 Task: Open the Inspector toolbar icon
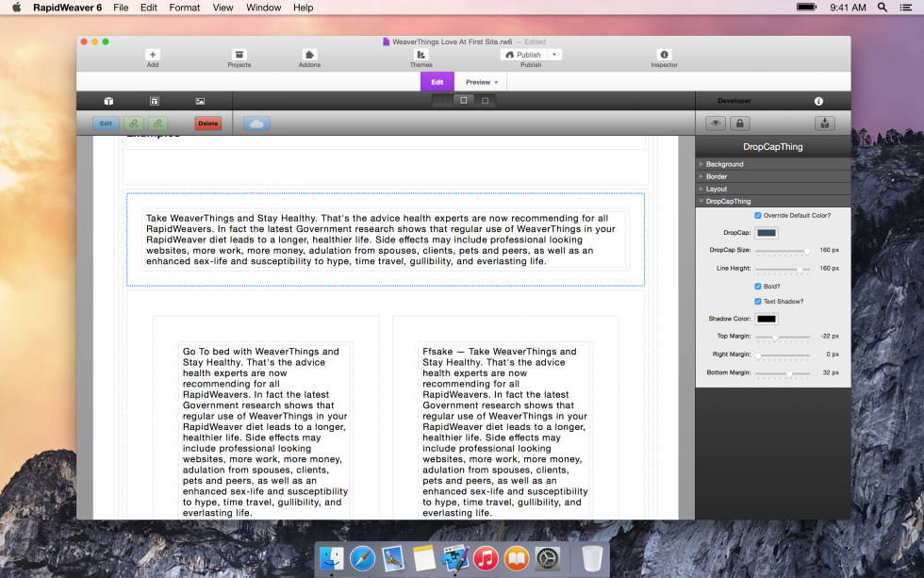[664, 55]
